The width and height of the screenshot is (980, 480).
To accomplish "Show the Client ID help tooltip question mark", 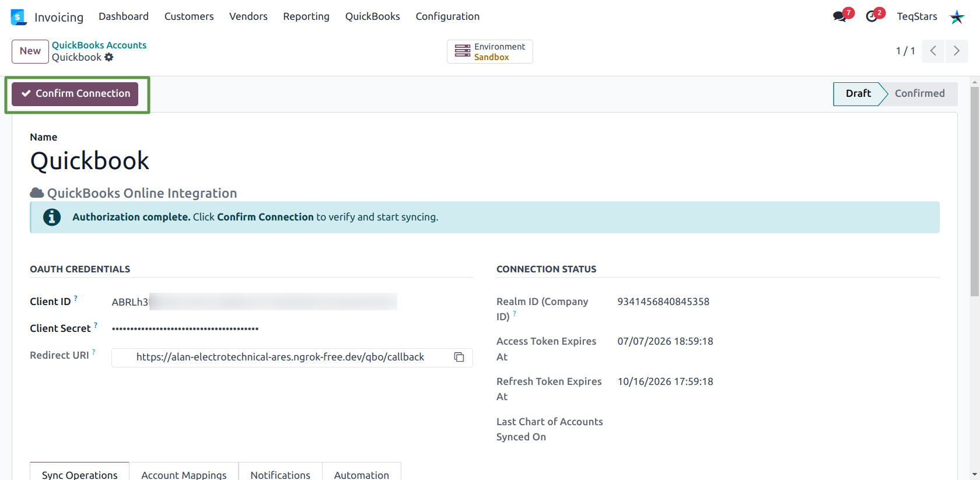I will (76, 298).
